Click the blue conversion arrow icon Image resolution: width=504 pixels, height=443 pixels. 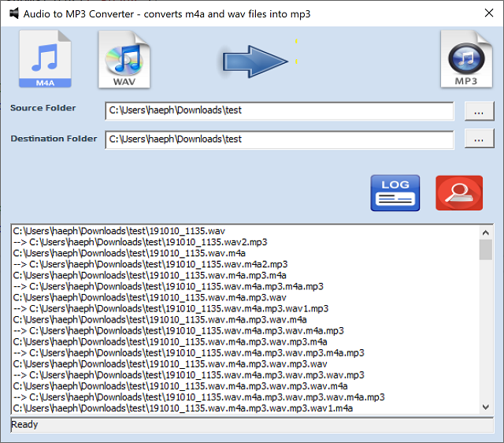click(x=255, y=61)
